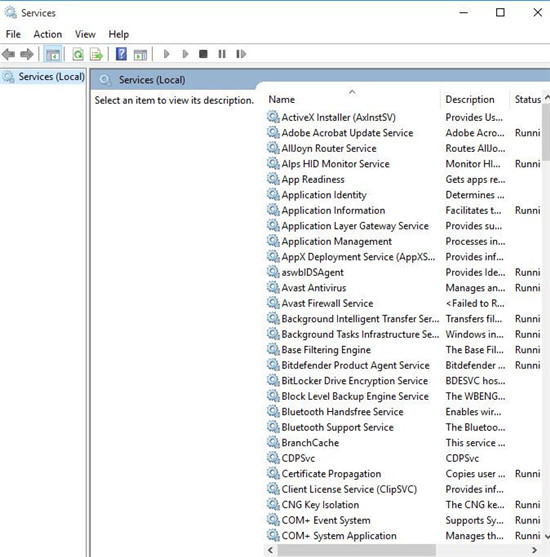The width and height of the screenshot is (550, 557).
Task: Click the Forward arrow toolbar icon
Action: pos(27,54)
